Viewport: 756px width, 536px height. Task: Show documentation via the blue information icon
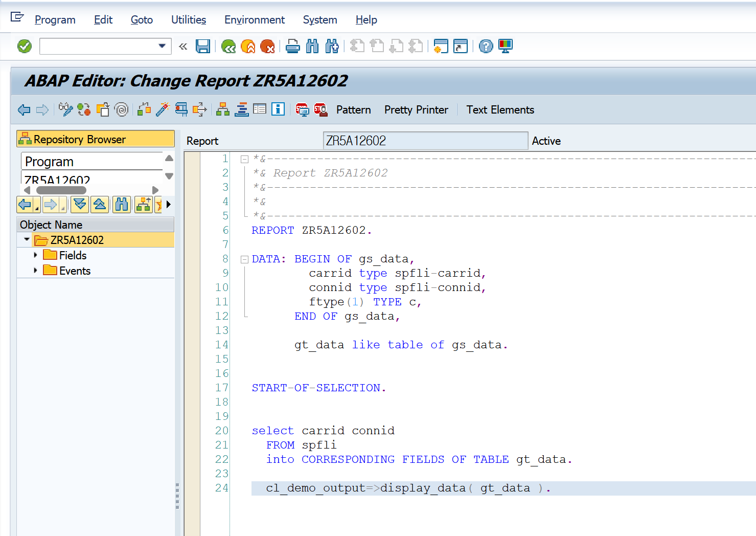(278, 109)
